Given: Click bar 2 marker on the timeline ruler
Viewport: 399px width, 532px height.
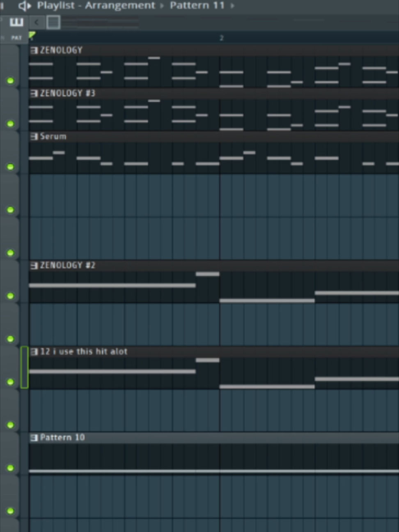Looking at the screenshot, I should (x=221, y=38).
